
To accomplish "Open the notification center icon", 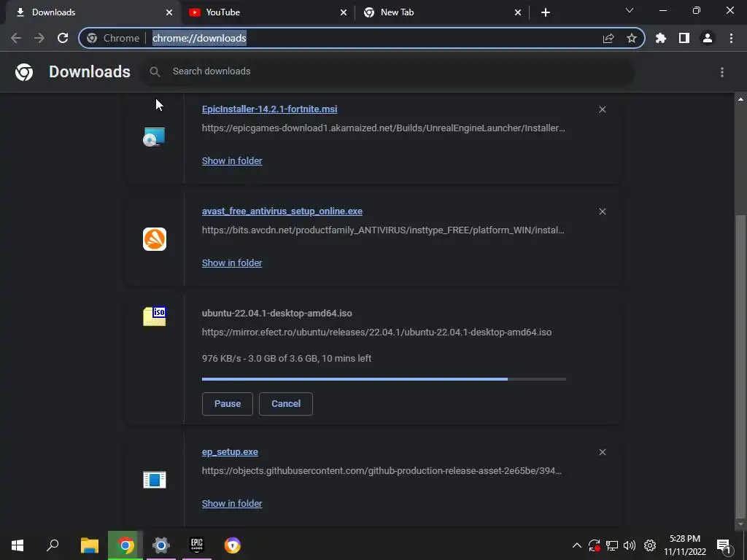I will pos(724,546).
